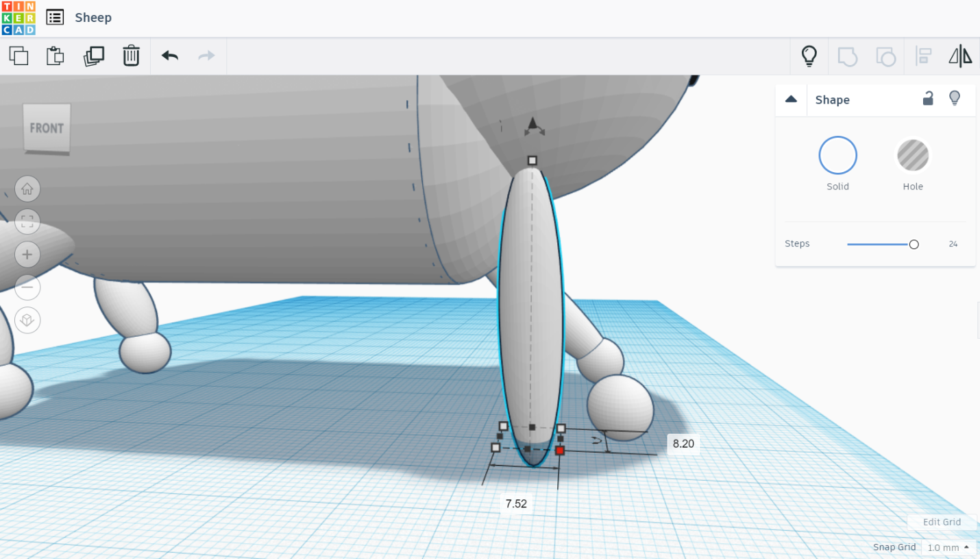Click the Group objects icon
Screen dimensions: 980x559
pyautogui.click(x=847, y=56)
